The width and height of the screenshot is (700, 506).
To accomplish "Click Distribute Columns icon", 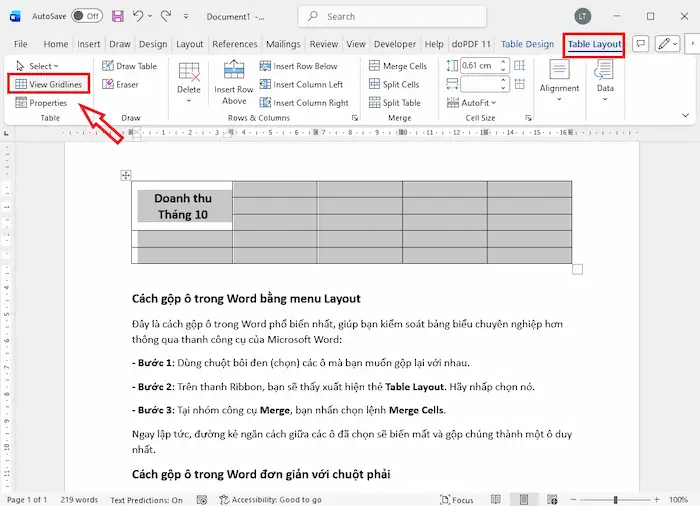I will coord(520,84).
